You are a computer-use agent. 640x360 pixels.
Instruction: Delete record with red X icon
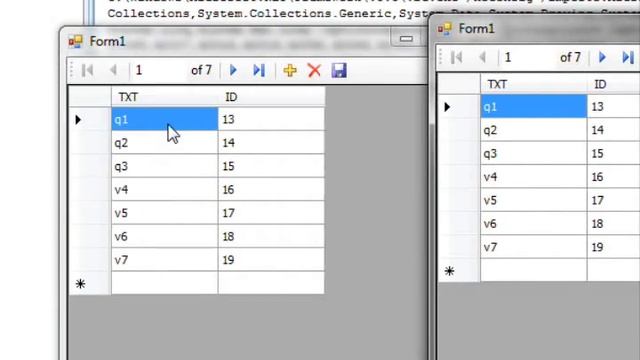(x=314, y=70)
